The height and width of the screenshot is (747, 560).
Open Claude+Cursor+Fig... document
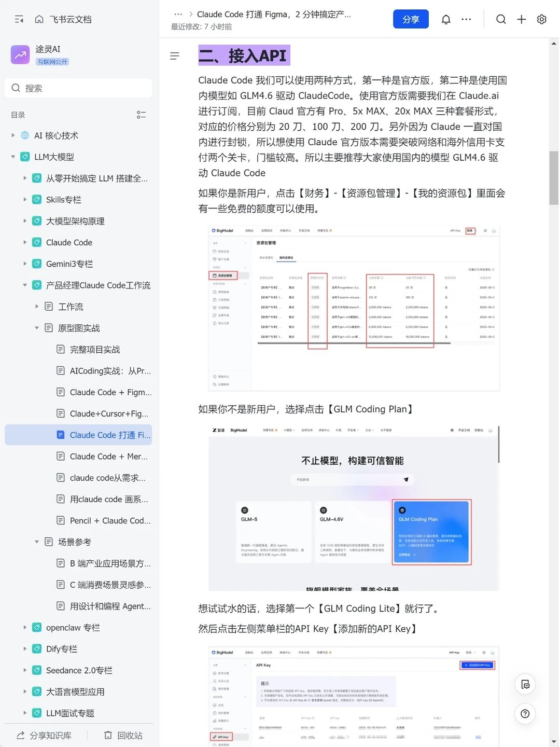tap(78, 413)
